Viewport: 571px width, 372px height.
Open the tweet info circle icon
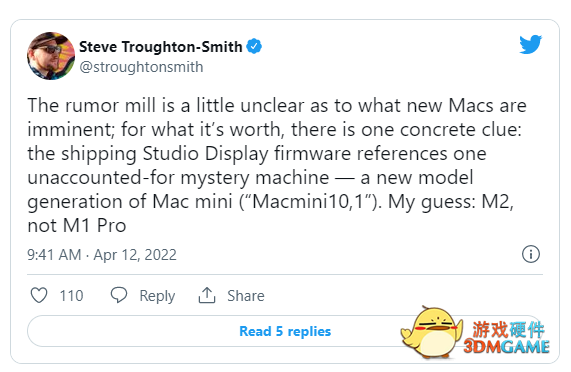pyautogui.click(x=531, y=254)
